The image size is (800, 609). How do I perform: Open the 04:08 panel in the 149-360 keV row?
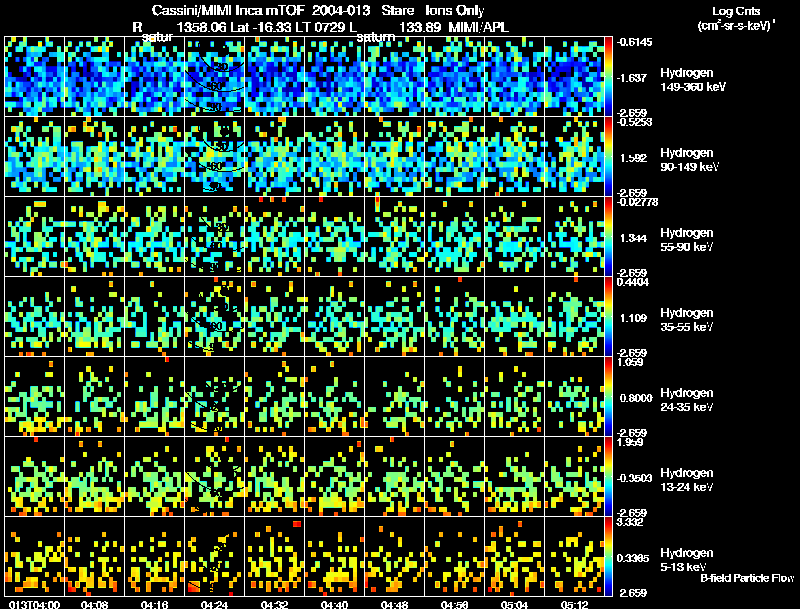(94, 76)
